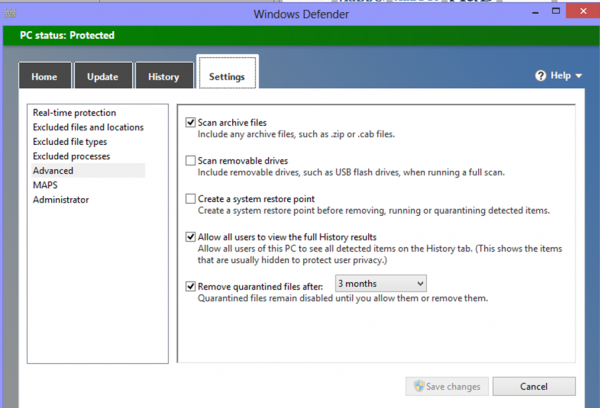Click the Windows Defender window title
Screen dimensions: 600x408
click(x=301, y=14)
